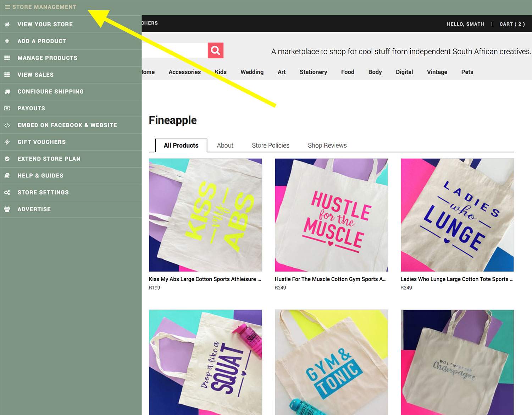Switch to the About tab
532x415 pixels.
pos(225,145)
